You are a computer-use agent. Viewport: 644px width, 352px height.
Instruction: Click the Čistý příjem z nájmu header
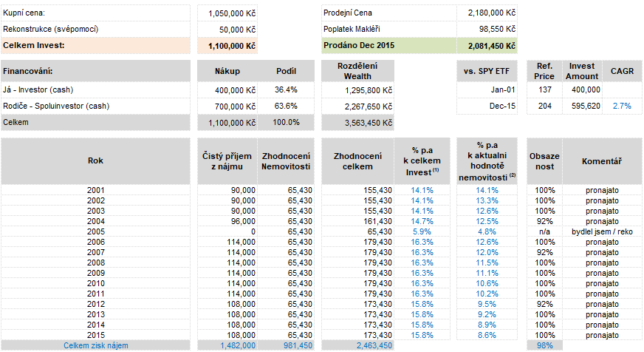(x=227, y=160)
